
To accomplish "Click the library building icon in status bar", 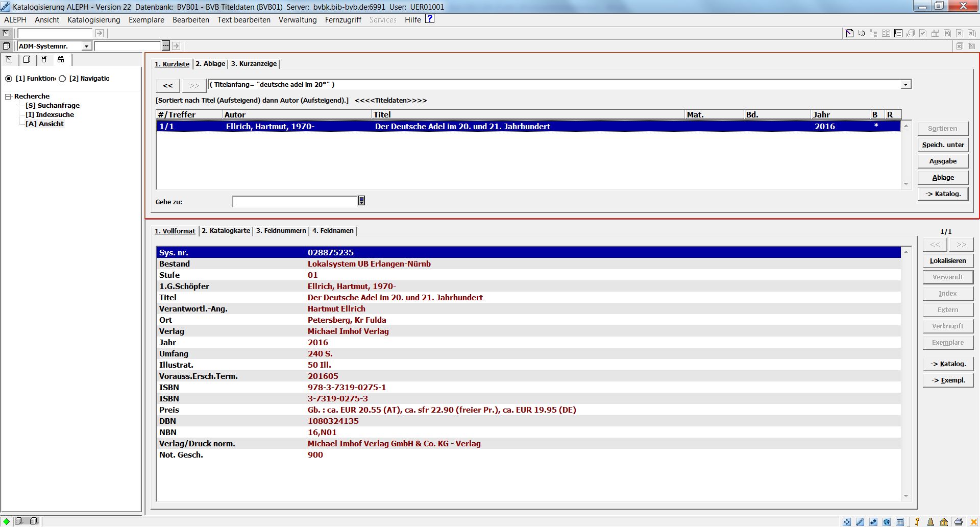I will pos(944,521).
